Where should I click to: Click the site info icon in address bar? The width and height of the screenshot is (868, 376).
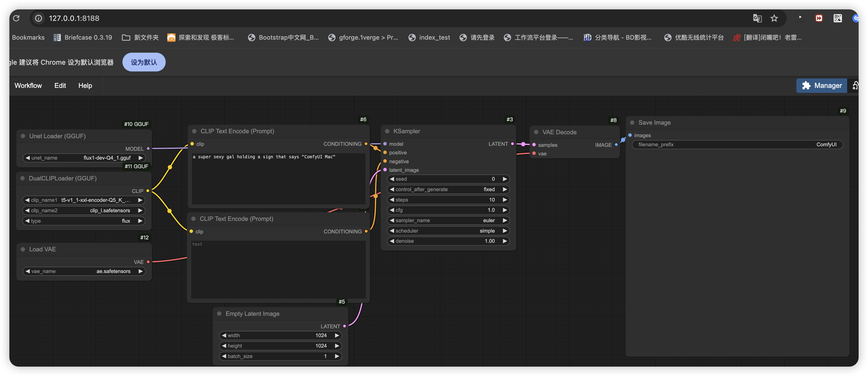[39, 18]
